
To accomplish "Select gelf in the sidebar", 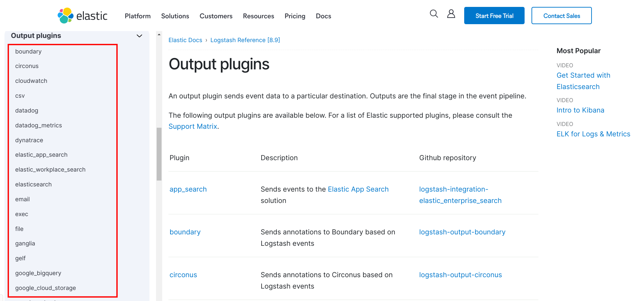I will coord(20,258).
